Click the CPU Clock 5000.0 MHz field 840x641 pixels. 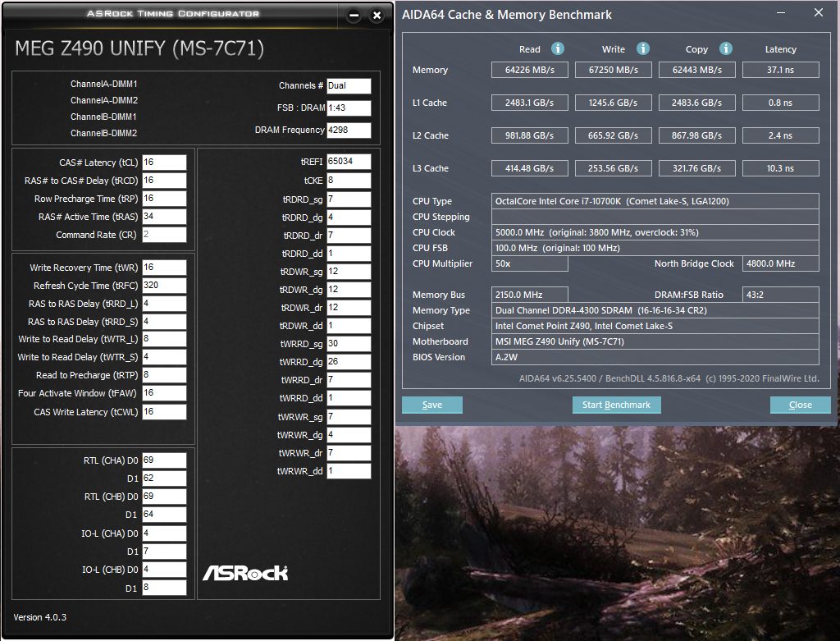(655, 232)
